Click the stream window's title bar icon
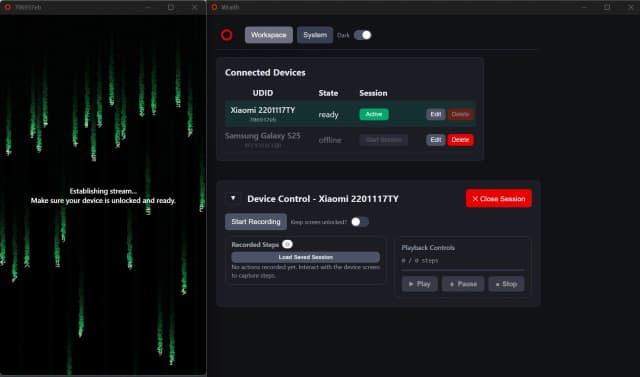 [x=7, y=7]
